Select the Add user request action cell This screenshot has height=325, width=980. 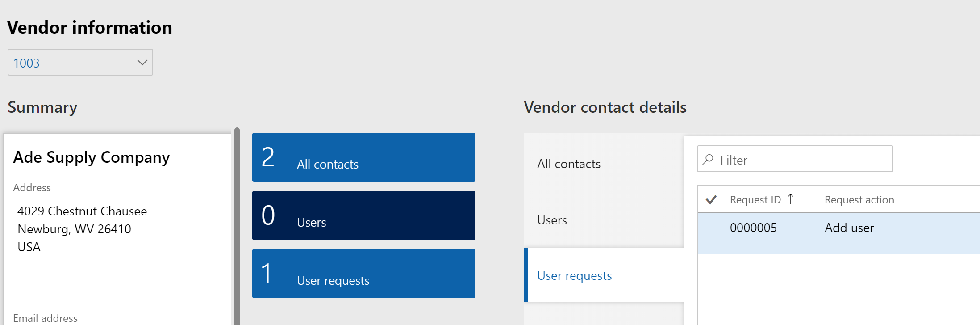click(x=849, y=228)
